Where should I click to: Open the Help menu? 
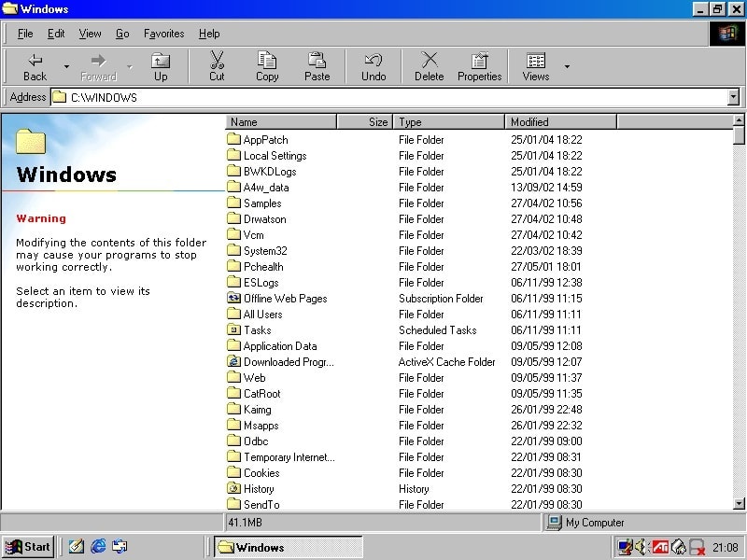pos(209,34)
